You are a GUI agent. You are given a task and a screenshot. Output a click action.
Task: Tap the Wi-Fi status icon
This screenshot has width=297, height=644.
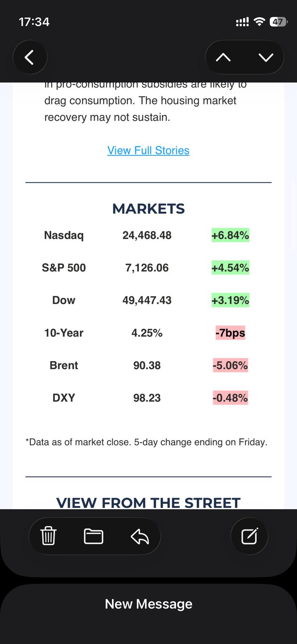click(260, 22)
